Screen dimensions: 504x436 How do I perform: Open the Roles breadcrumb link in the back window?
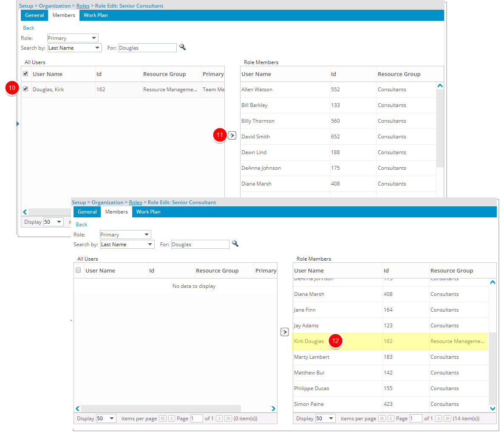(83, 6)
